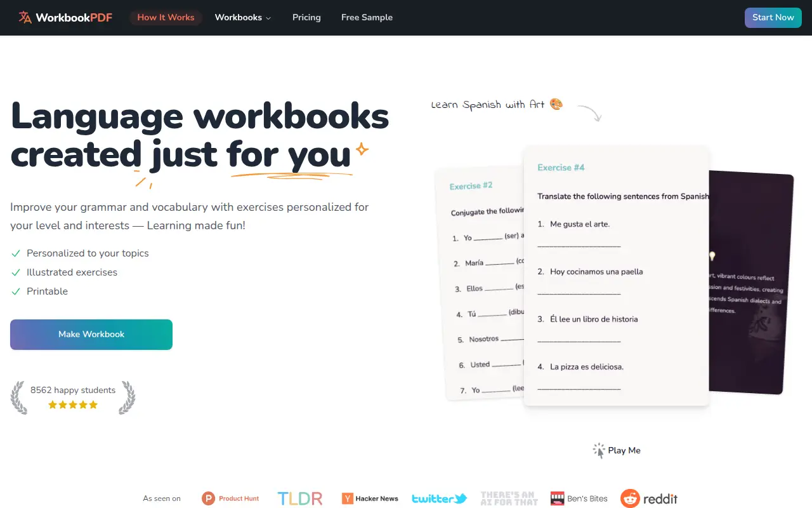Click the checkmark beside Printable
The image size is (812, 508).
point(16,291)
